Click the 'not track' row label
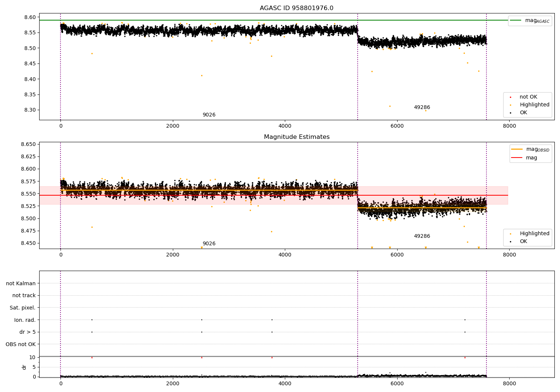The width and height of the screenshot is (560, 392). pyautogui.click(x=24, y=296)
